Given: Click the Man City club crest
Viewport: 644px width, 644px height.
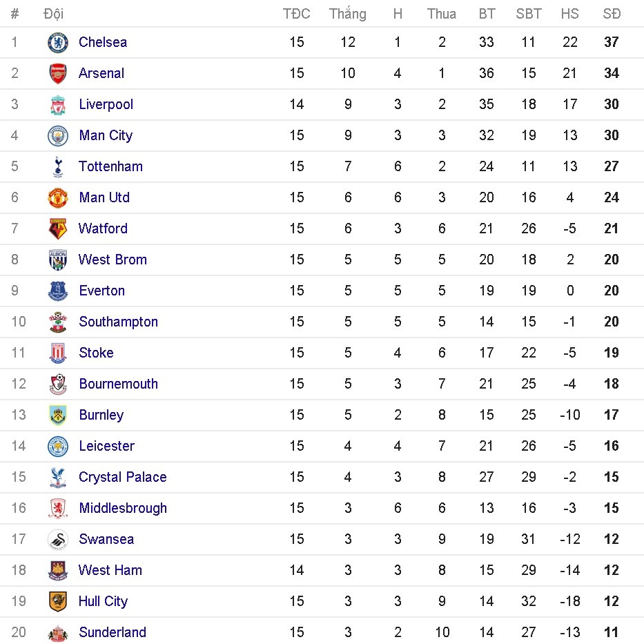Looking at the screenshot, I should click(x=58, y=136).
